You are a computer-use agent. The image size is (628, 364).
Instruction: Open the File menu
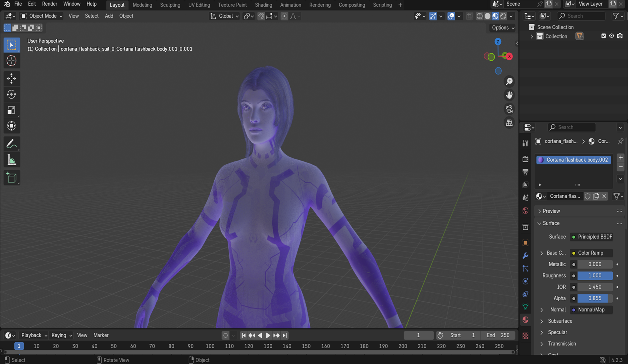[18, 4]
